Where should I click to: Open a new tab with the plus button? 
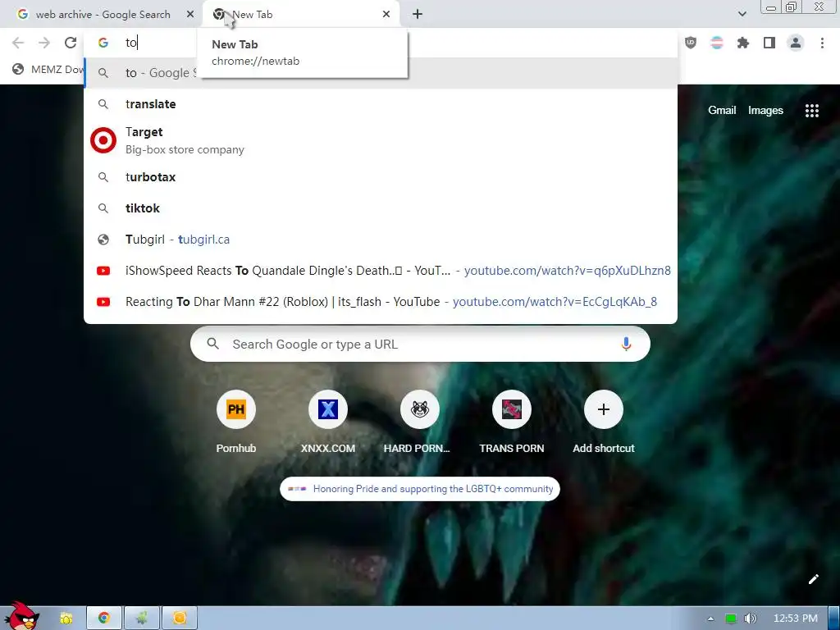(x=418, y=15)
